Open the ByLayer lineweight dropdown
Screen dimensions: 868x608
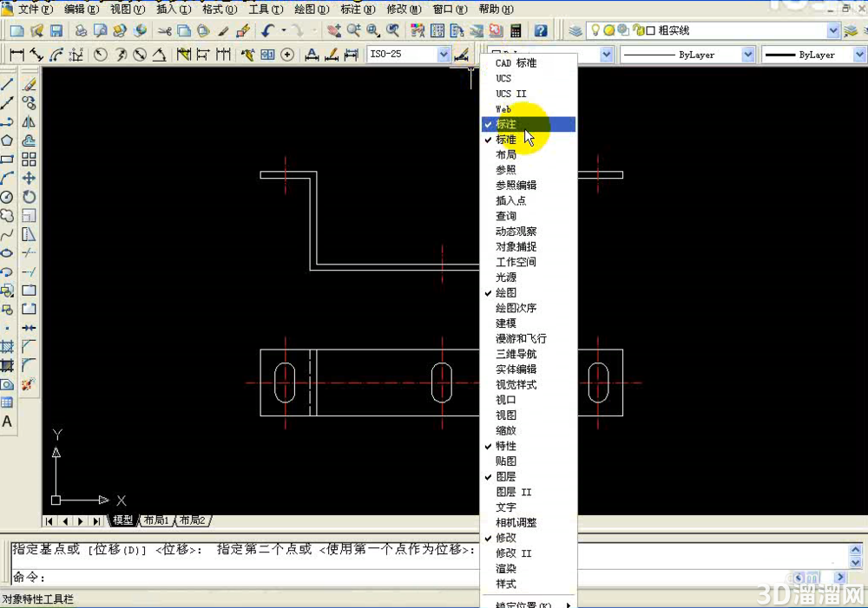tap(859, 55)
